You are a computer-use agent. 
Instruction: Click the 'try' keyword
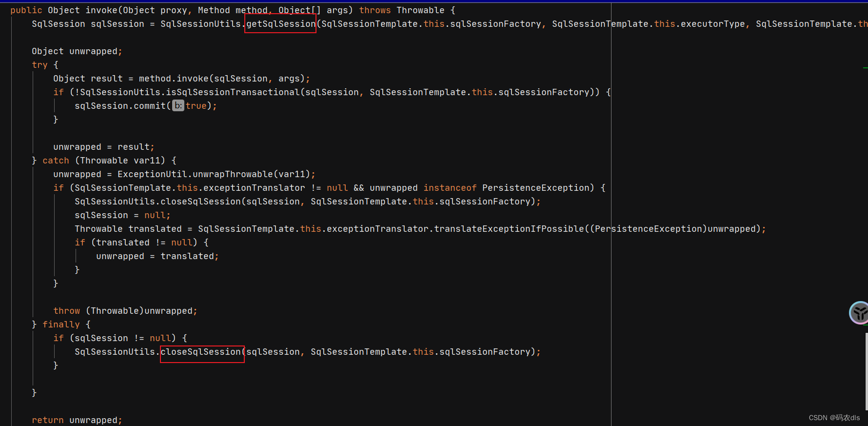39,65
